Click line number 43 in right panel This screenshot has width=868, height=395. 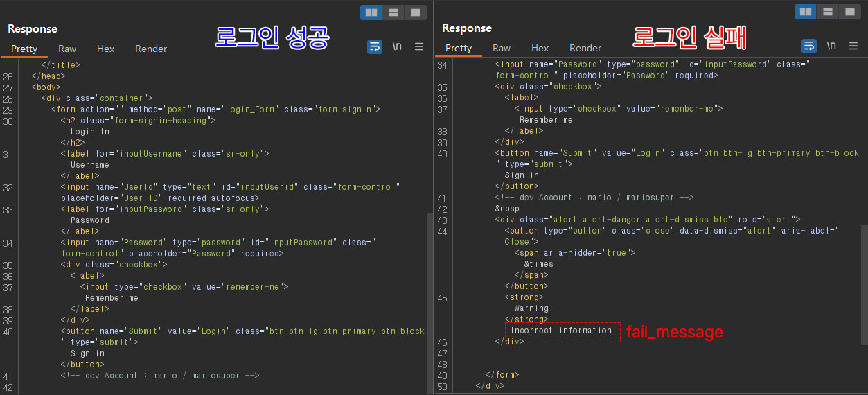coord(442,220)
